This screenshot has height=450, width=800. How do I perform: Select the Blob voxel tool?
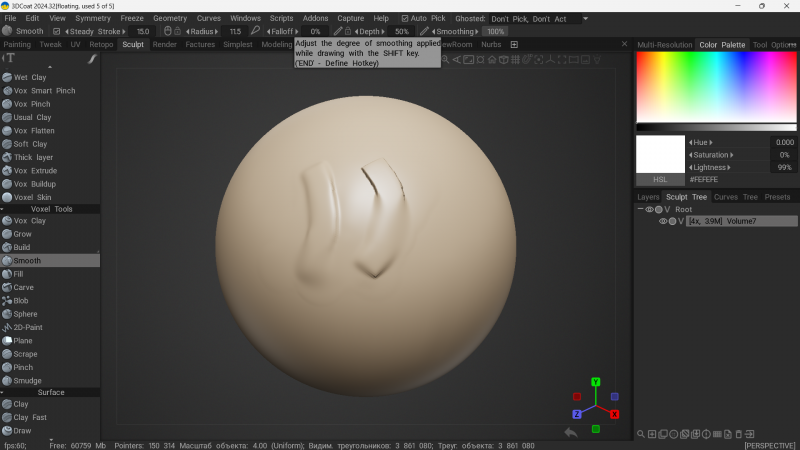coord(21,301)
